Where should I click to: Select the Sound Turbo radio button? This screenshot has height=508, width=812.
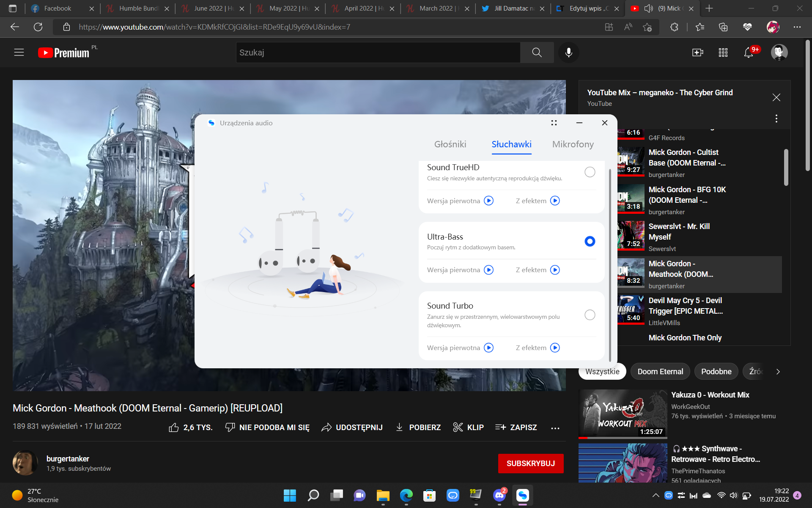[590, 315]
